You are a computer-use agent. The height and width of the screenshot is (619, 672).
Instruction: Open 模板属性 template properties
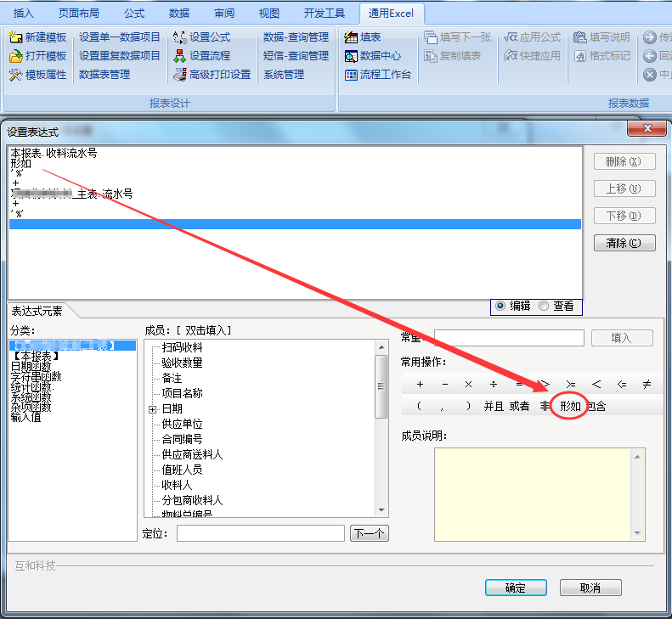click(16, 75)
